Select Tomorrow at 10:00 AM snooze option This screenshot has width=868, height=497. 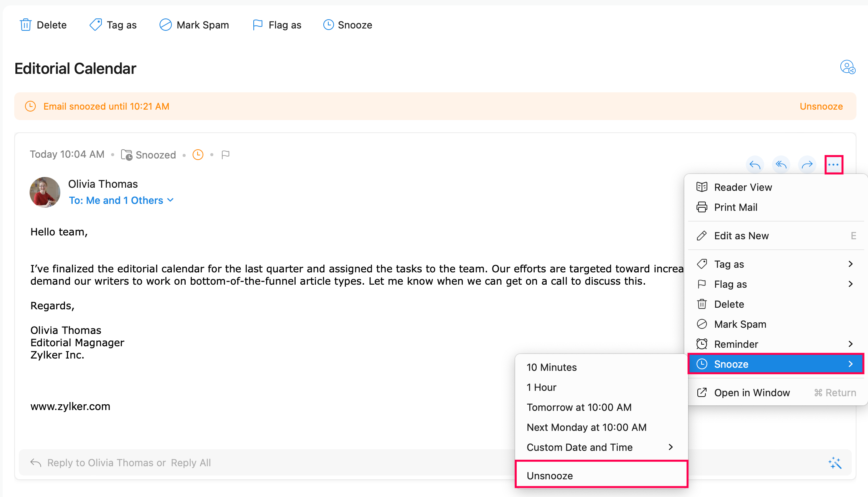tap(579, 407)
